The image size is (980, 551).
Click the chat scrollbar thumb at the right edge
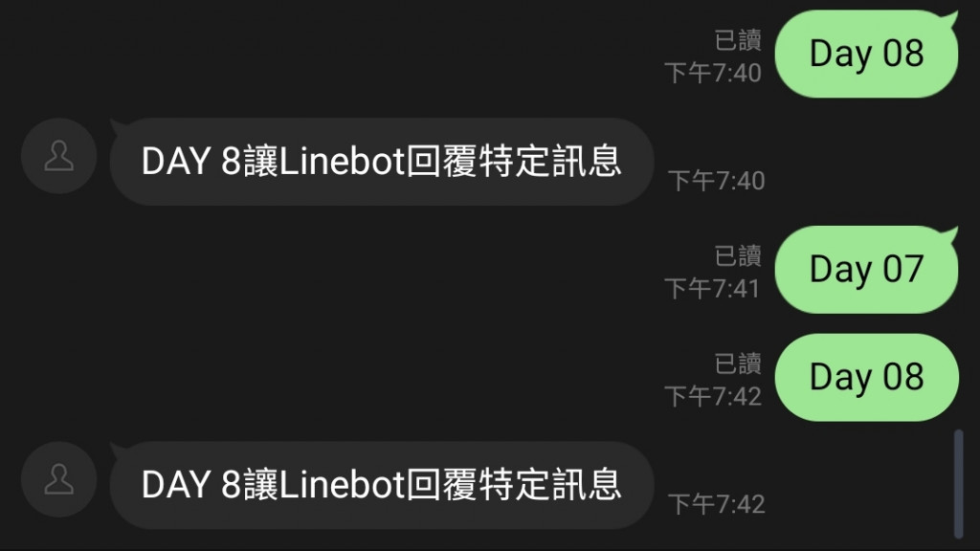pos(959,483)
